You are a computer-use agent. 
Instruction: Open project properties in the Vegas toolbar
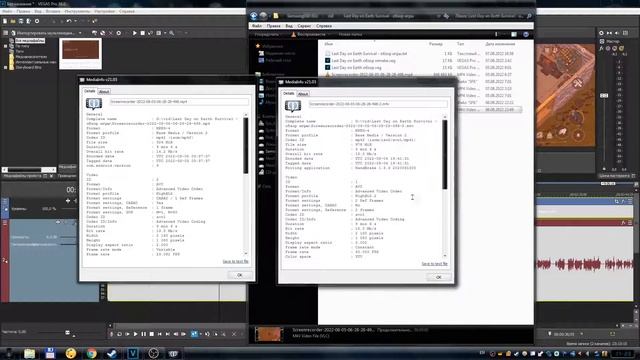37,21
